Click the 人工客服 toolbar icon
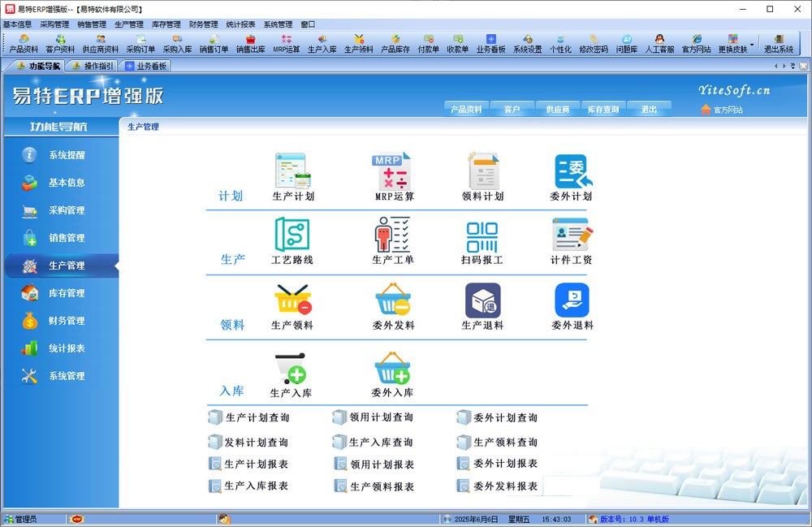The image size is (812, 527). [x=659, y=44]
